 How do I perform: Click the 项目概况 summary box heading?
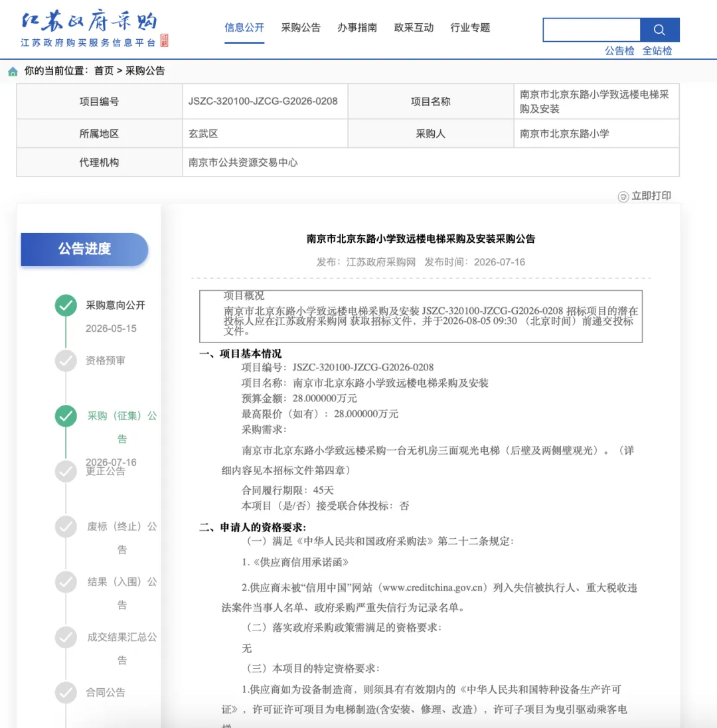coord(244,295)
